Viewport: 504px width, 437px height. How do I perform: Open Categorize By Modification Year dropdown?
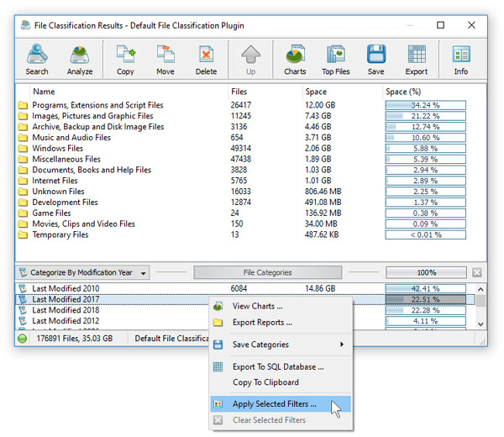(x=82, y=272)
